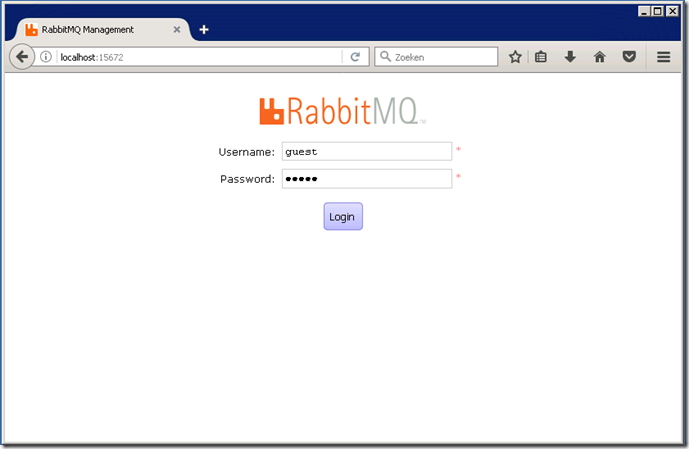Open a new tab with the plus button
This screenshot has width=689, height=449.
coord(203,29)
